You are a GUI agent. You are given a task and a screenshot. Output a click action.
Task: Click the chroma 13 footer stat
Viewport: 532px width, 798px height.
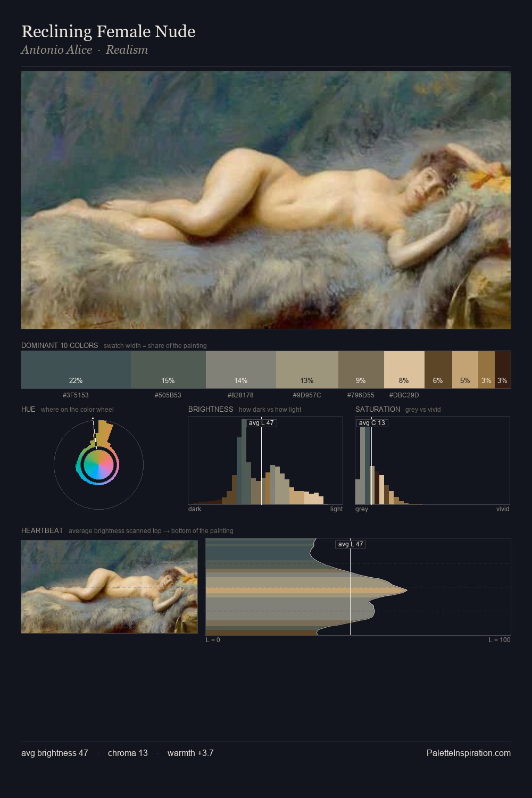coord(128,753)
